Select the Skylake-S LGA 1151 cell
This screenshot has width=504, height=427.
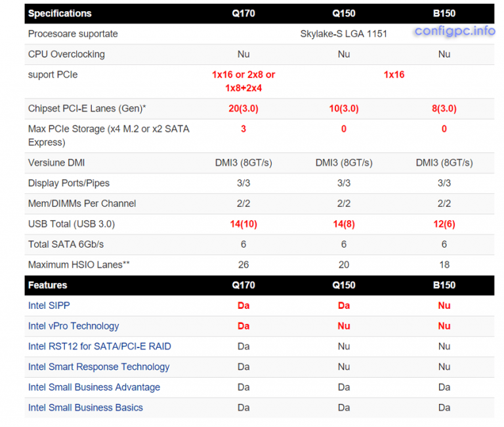344,34
